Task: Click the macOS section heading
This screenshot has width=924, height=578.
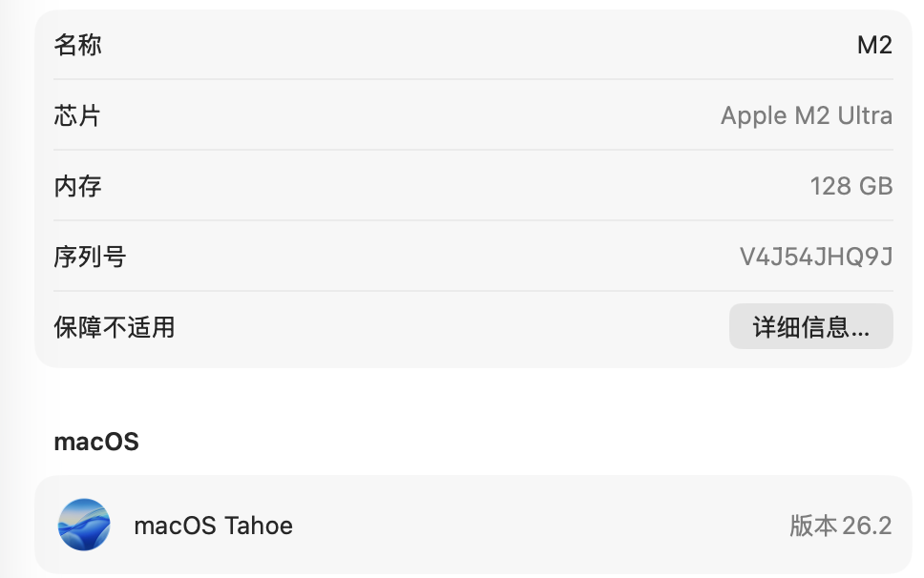Action: pyautogui.click(x=96, y=442)
